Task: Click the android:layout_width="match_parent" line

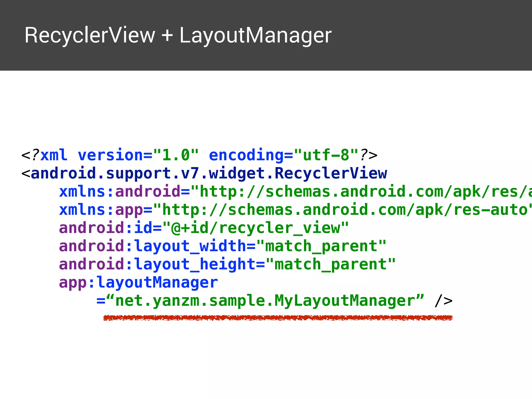Action: pos(223,246)
